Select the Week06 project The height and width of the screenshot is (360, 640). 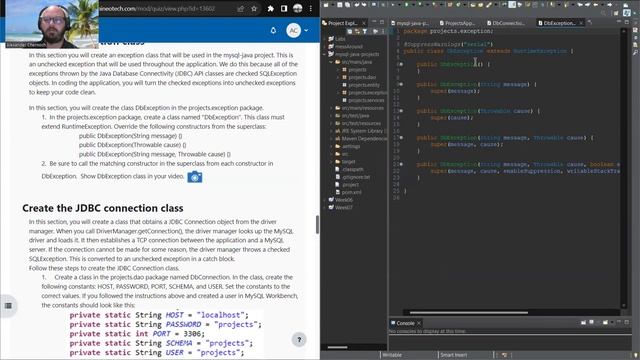tap(340, 200)
